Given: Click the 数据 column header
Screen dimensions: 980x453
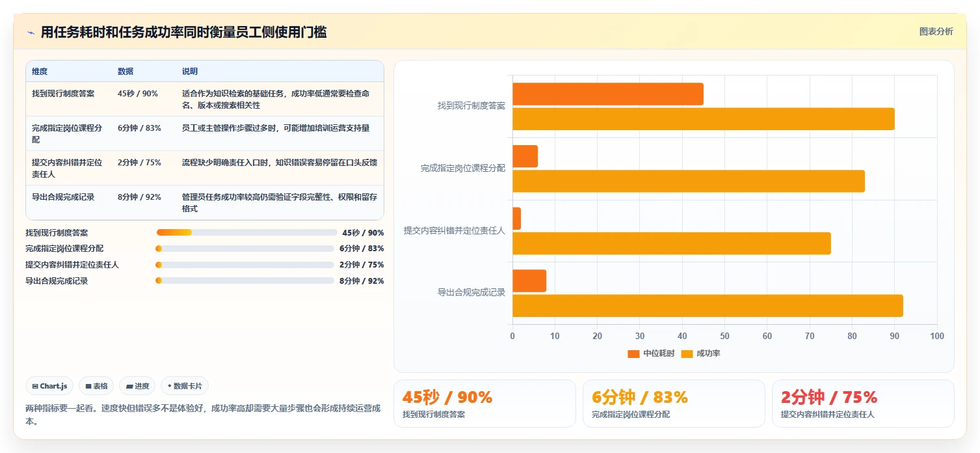Looking at the screenshot, I should tap(126, 72).
